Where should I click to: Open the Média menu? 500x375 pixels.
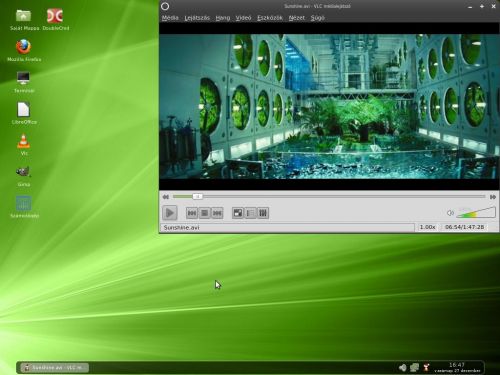pos(170,18)
